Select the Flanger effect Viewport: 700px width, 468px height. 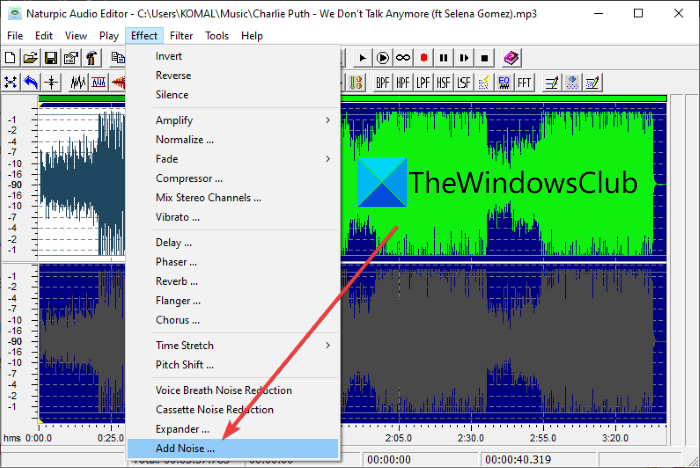(233, 301)
